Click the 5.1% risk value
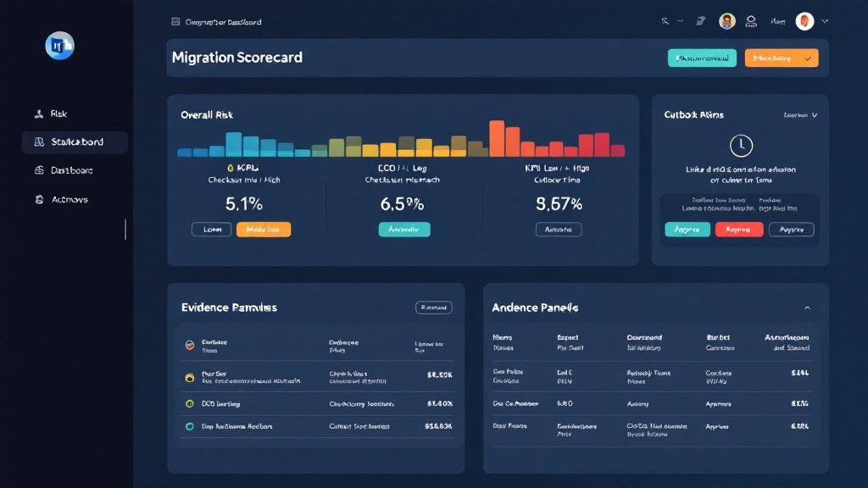Image resolution: width=868 pixels, height=488 pixels. click(244, 204)
